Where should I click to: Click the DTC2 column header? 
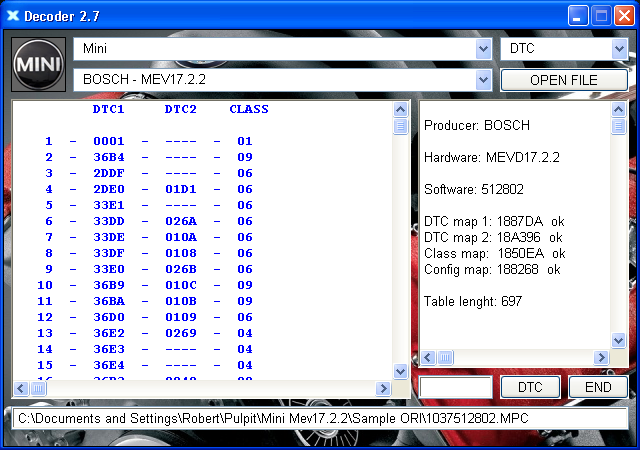[181, 109]
